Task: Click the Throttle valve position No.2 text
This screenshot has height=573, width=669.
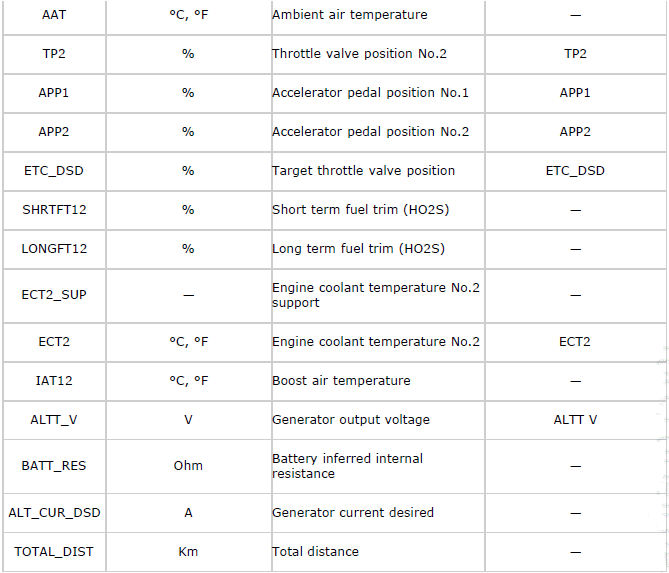Action: pyautogui.click(x=359, y=54)
